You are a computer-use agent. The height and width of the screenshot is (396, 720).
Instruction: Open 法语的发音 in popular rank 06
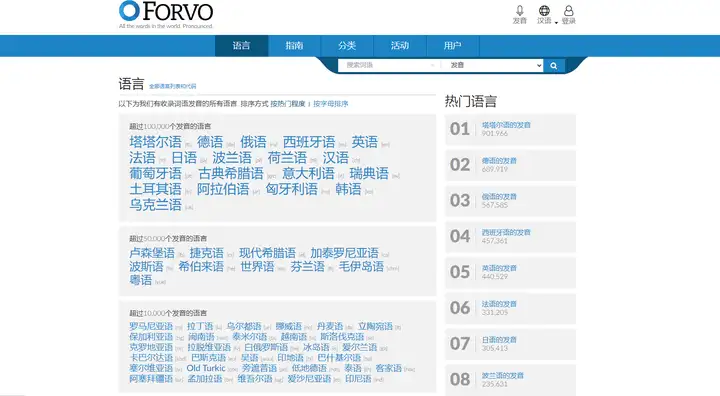tap(499, 304)
